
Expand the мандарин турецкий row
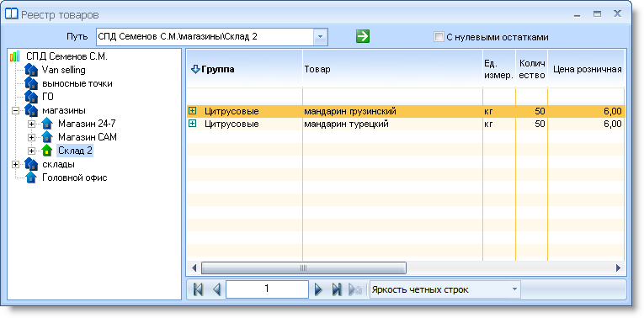click(192, 123)
